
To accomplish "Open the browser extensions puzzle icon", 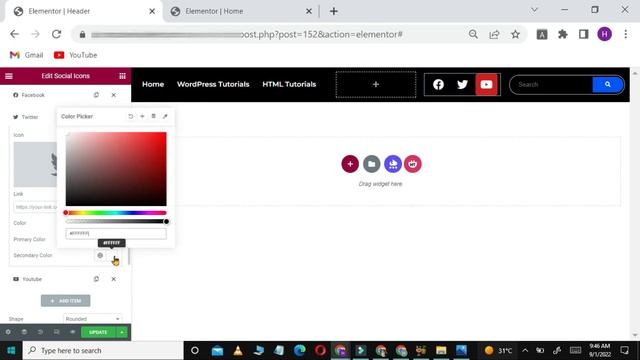I will point(562,34).
